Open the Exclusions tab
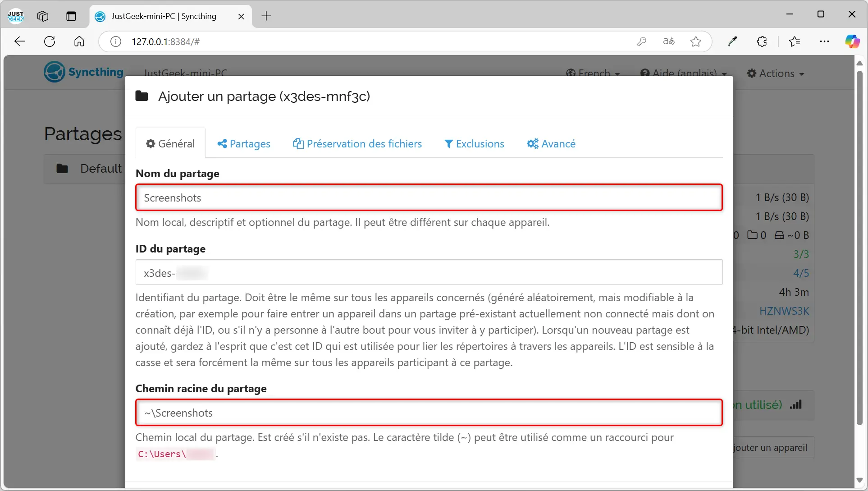 [474, 143]
